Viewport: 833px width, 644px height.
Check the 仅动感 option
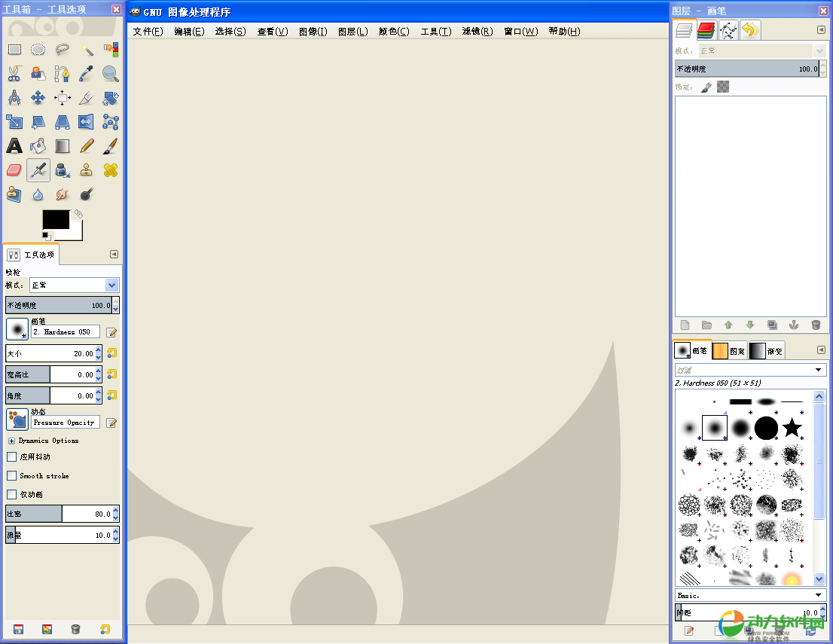click(11, 495)
